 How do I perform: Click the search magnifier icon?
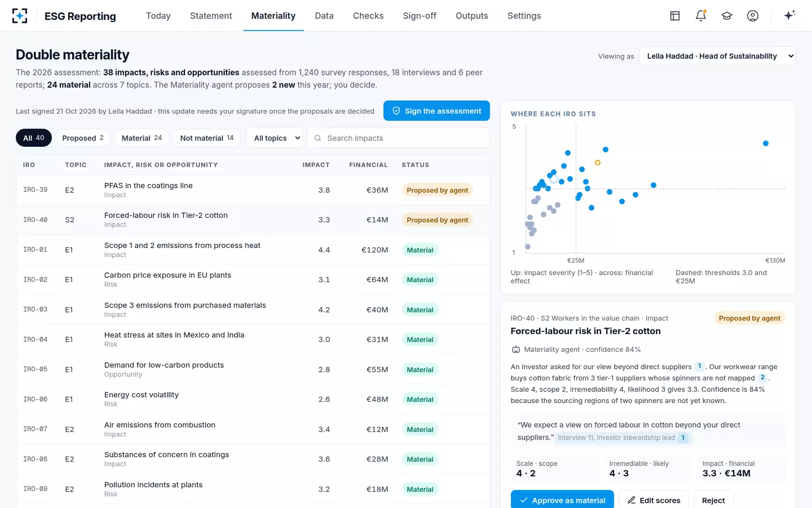pyautogui.click(x=318, y=138)
